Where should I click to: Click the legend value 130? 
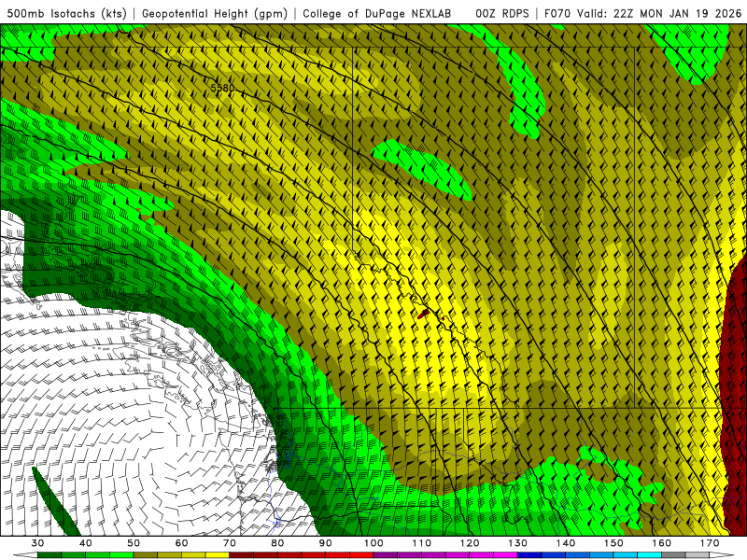(x=517, y=543)
